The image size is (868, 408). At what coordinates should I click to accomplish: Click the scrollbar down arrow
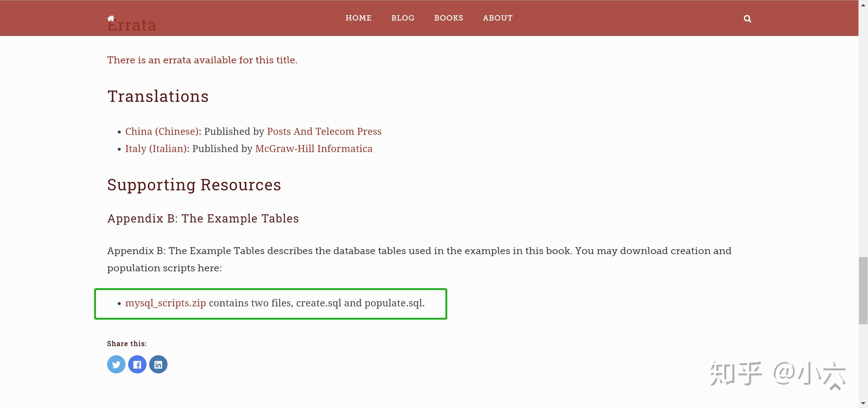[x=863, y=403]
